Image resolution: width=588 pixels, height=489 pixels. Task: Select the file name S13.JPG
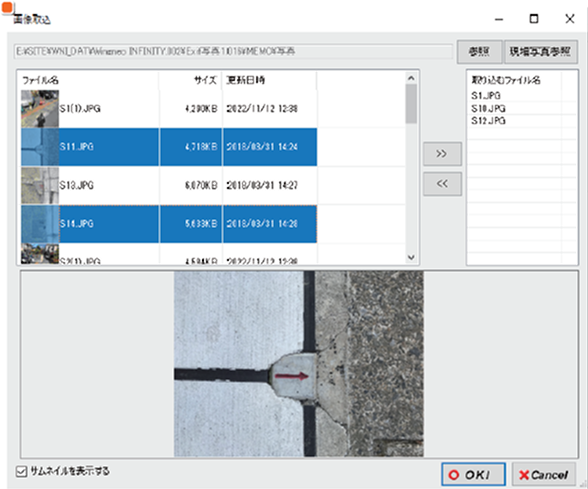click(76, 185)
